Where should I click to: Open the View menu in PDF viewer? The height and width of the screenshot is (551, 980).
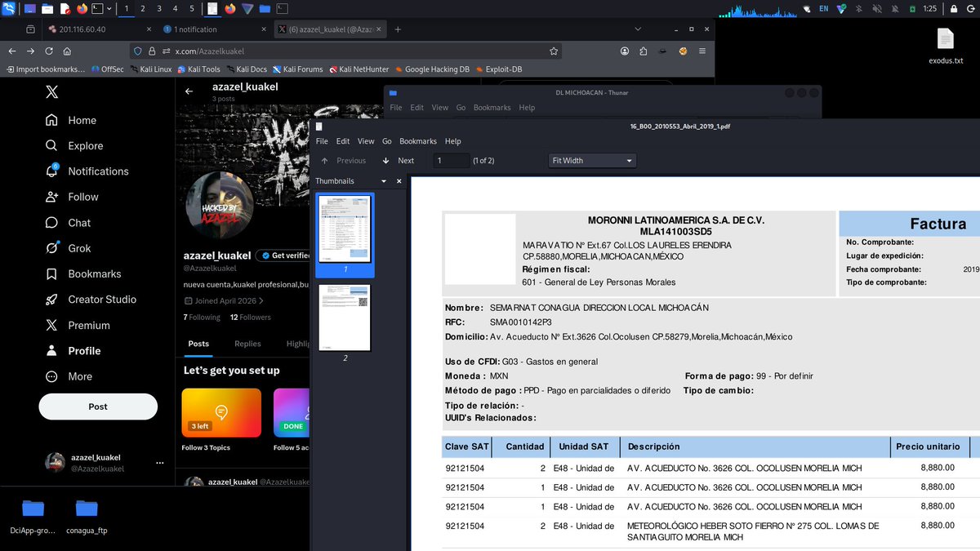(366, 141)
